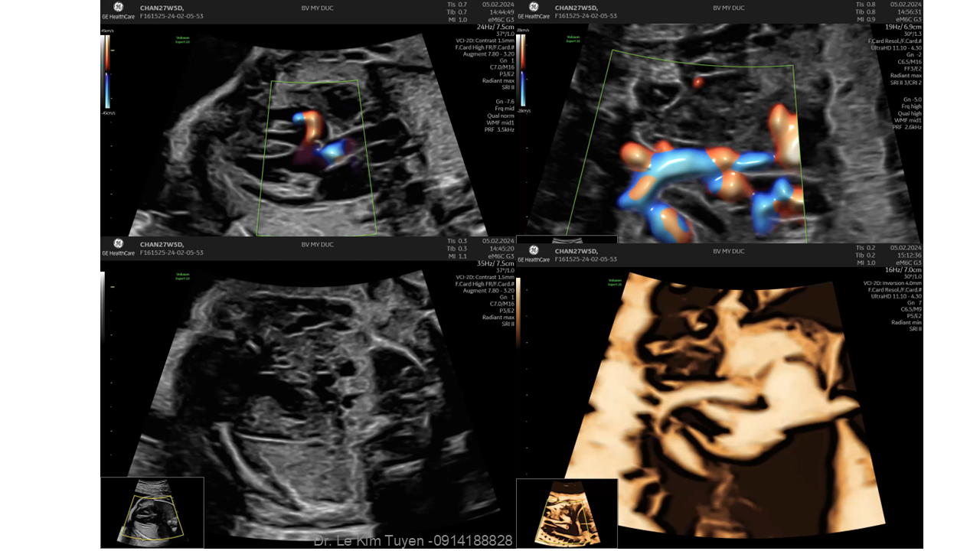Open the sepia 3D preview thumbnail

coord(567,513)
